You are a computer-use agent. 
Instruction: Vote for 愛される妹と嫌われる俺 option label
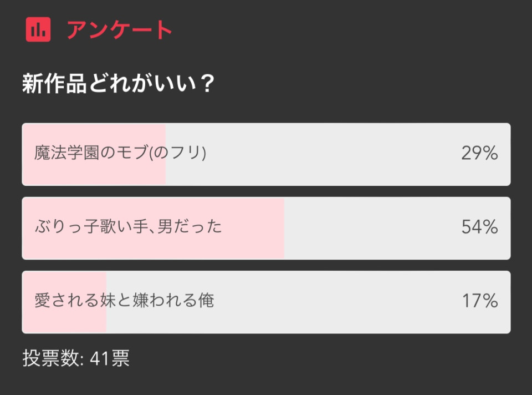[x=124, y=300]
